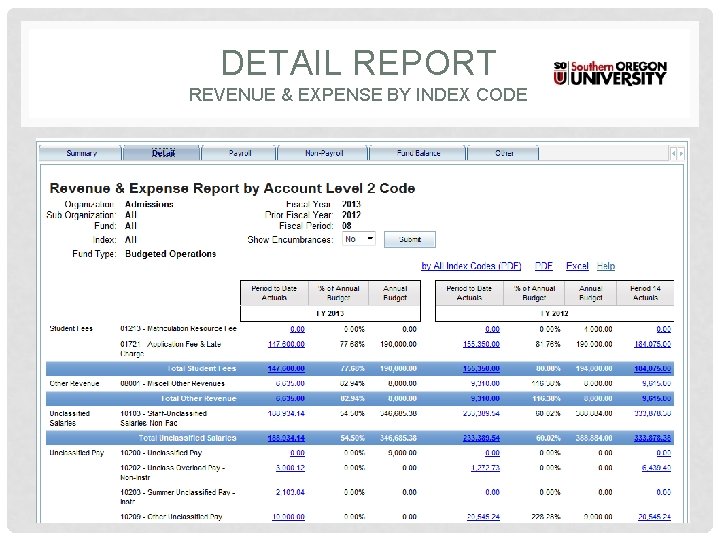Screen dimensions: 720x540
Task: Click the Budgeted Operations fund type value
Action: (x=170, y=254)
